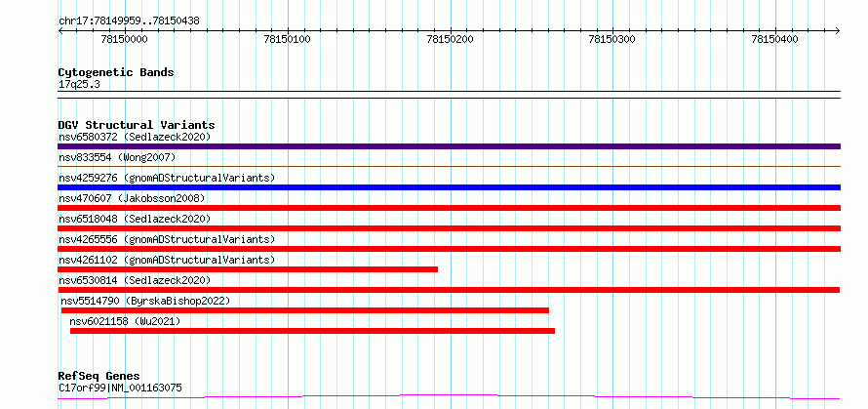The width and height of the screenshot is (868, 409).
Task: Click the 17q25.3 cytogenetic band bar
Action: click(x=449, y=95)
